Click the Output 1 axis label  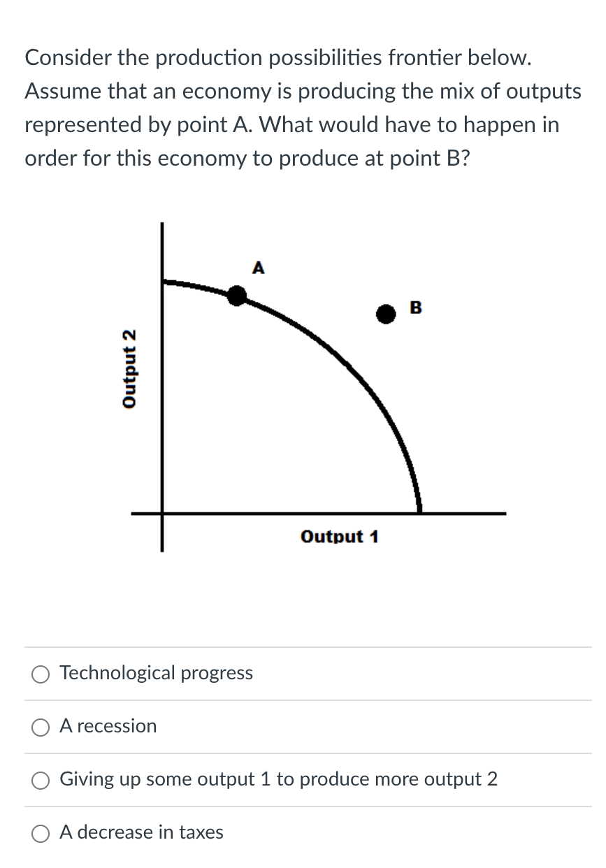(x=340, y=537)
